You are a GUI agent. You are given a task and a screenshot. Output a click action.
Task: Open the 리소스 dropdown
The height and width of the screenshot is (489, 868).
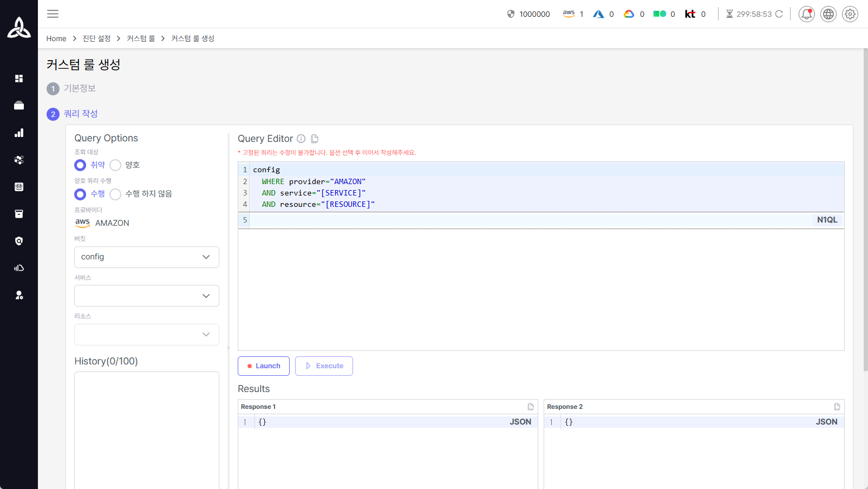pyautogui.click(x=146, y=335)
